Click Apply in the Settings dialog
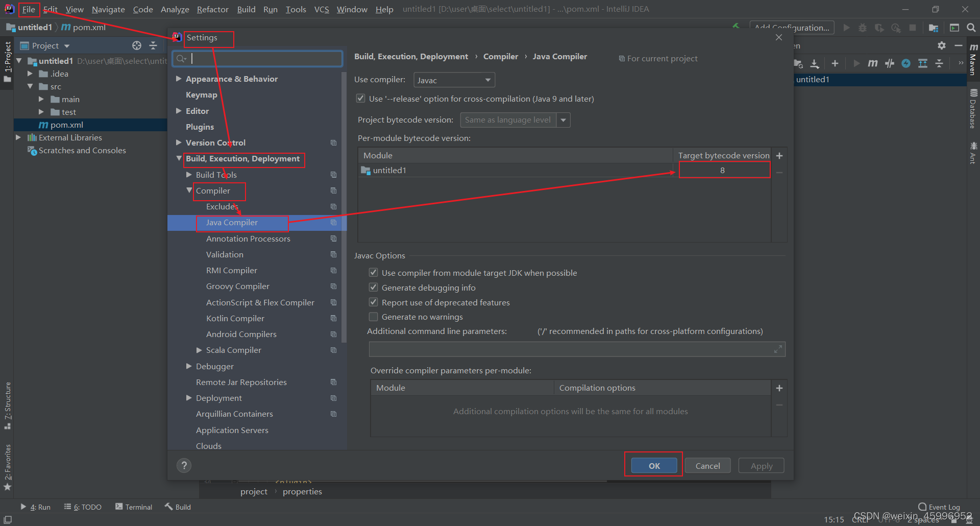 [761, 465]
